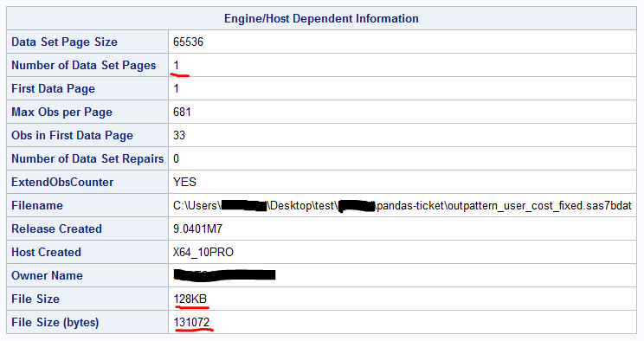Click the ExtendObsCounter YES value

click(x=185, y=182)
